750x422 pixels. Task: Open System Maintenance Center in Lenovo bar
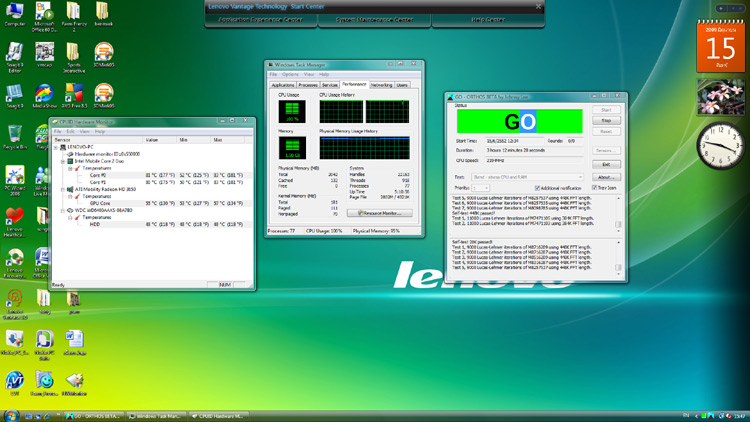point(375,20)
